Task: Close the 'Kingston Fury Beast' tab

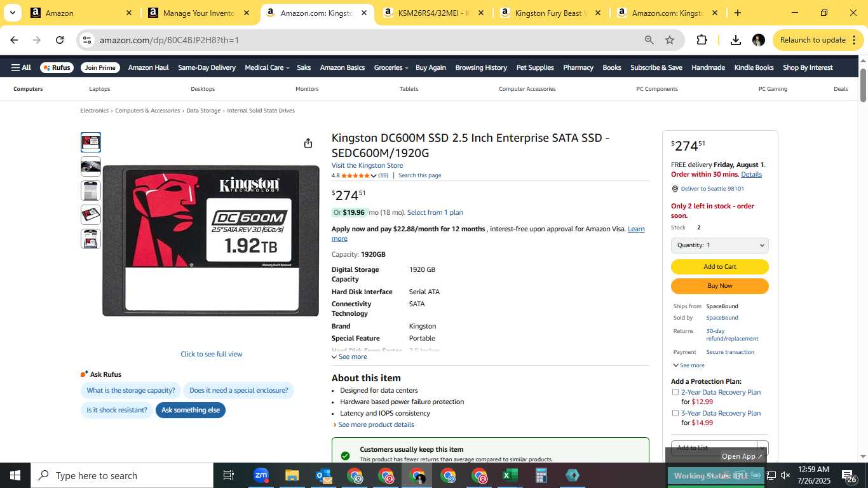Action: (x=597, y=13)
